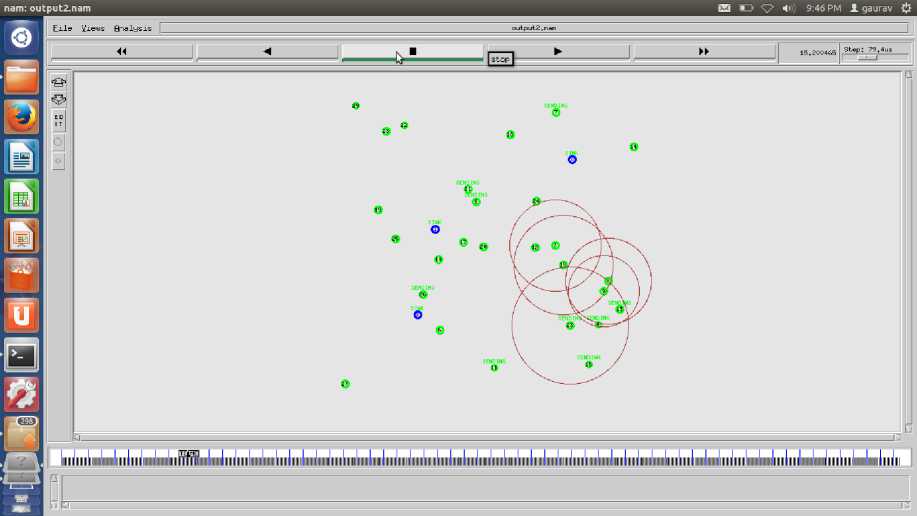Open Software Updater with 398 badge
Screen dimensions: 917x516
point(22,434)
